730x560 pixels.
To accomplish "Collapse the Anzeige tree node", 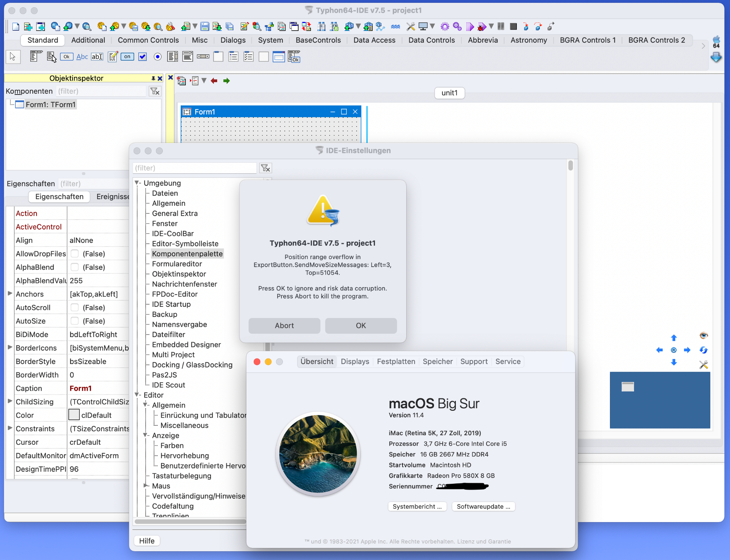I will coord(146,435).
